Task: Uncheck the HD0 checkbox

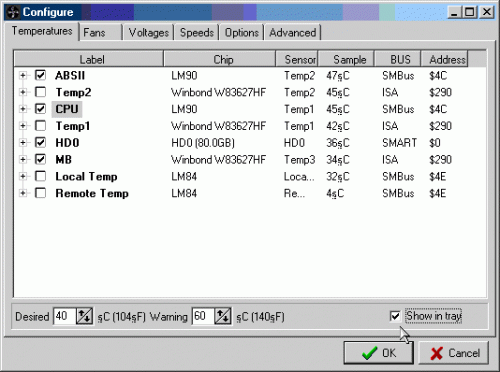Action: coord(40,142)
